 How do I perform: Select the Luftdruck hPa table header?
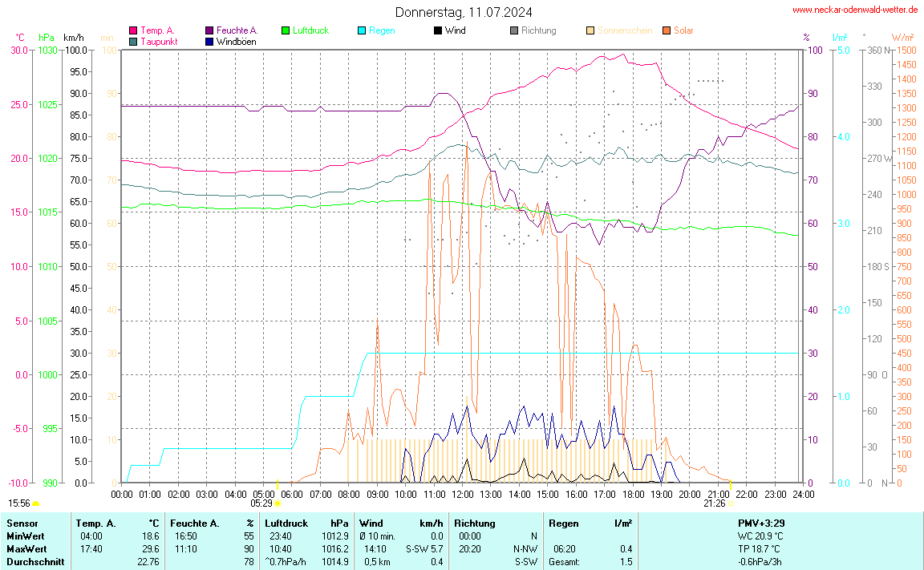tap(306, 523)
